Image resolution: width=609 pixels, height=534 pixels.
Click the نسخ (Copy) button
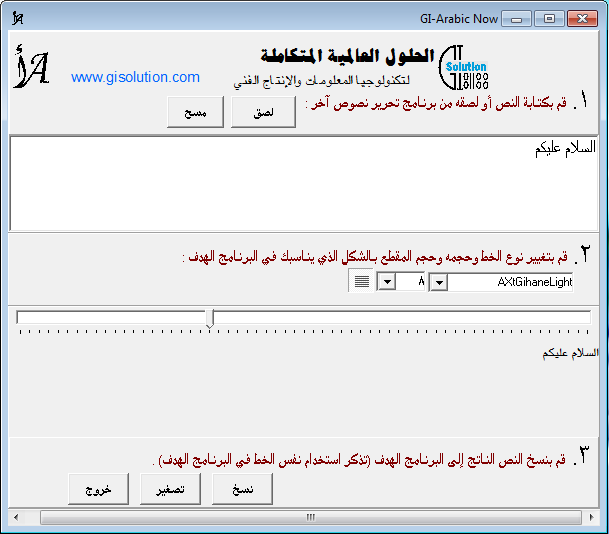[x=242, y=489]
